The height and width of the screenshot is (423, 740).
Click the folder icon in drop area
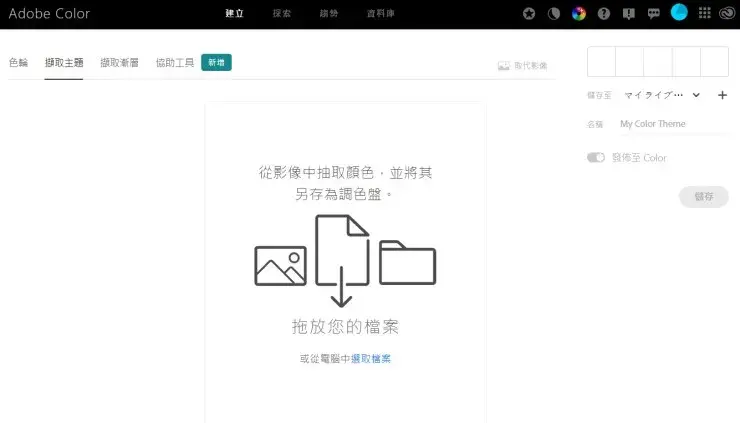[407, 262]
